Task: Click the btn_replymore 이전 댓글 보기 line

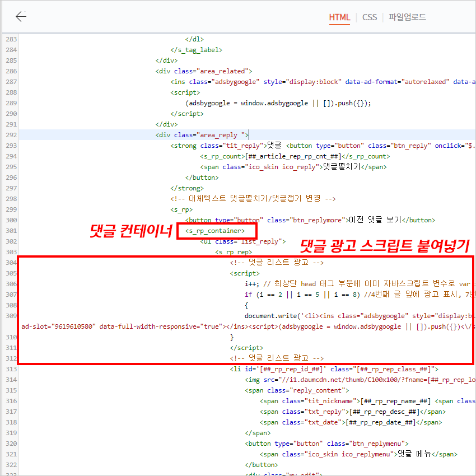Action: (310, 220)
